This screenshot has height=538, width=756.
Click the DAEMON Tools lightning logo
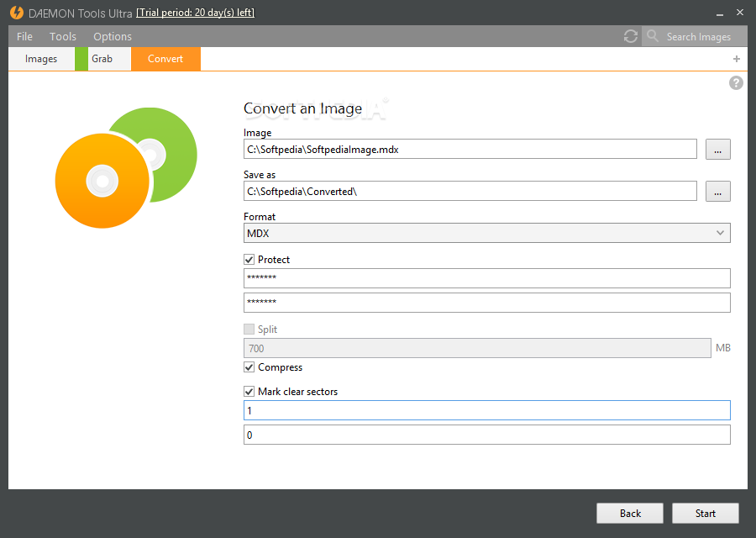[x=17, y=13]
